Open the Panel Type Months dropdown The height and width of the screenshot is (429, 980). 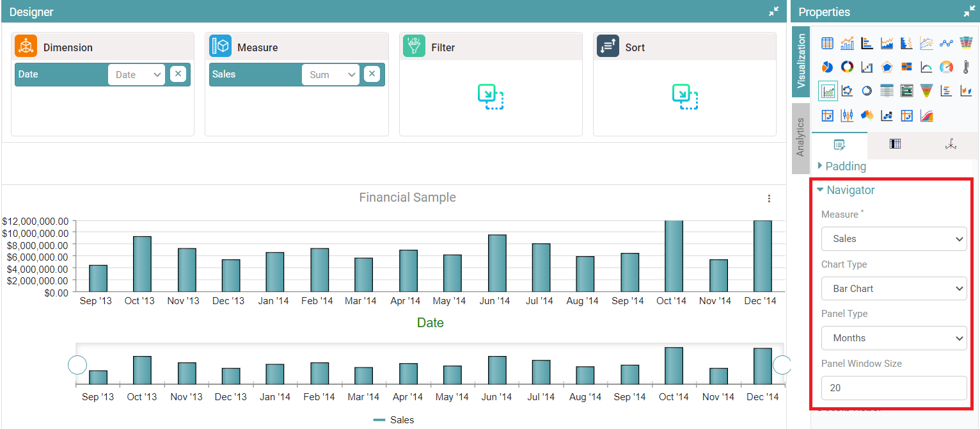pos(894,338)
